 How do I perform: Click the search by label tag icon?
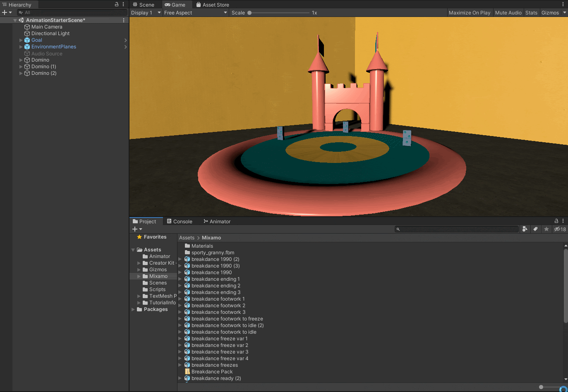535,229
